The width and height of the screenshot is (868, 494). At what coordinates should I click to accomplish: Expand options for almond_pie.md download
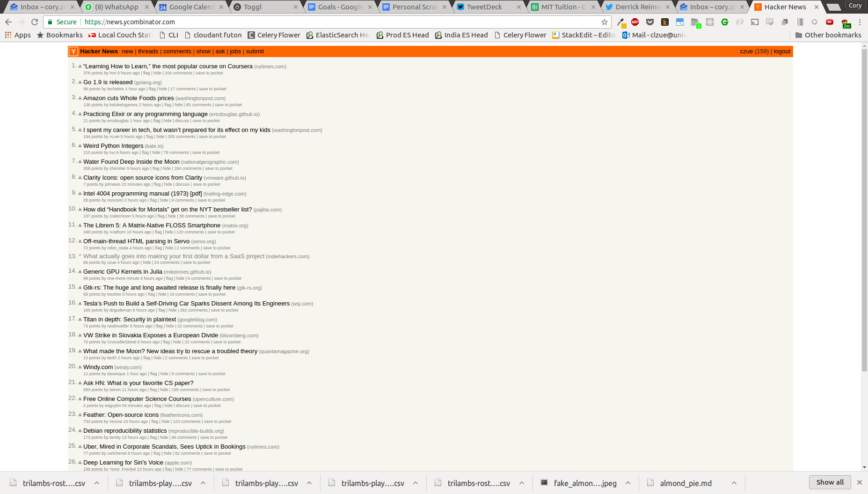[x=734, y=483]
